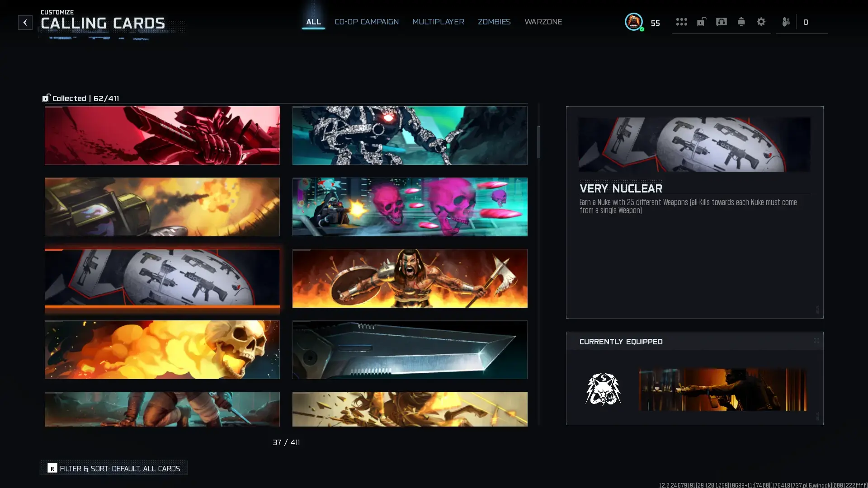Viewport: 868px width, 488px height.
Task: Select the Very Nuclear calling card
Action: 162,278
